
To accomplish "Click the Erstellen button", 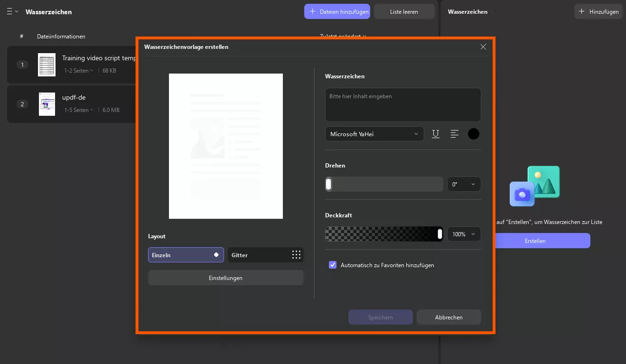I will tap(542, 241).
